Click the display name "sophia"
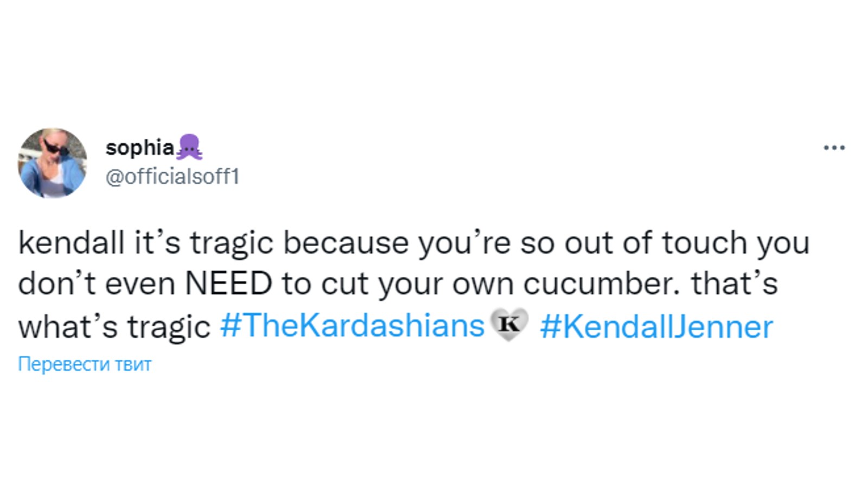This screenshot has height=488, width=868. tap(139, 147)
